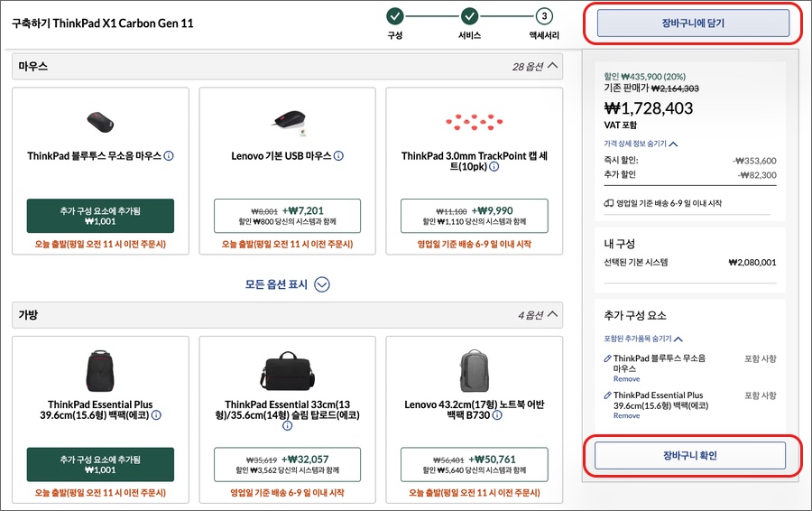This screenshot has height=511, width=812.
Task: Add Lenovo 기본 USB 마우스 for +₩7,201
Action: (288, 216)
